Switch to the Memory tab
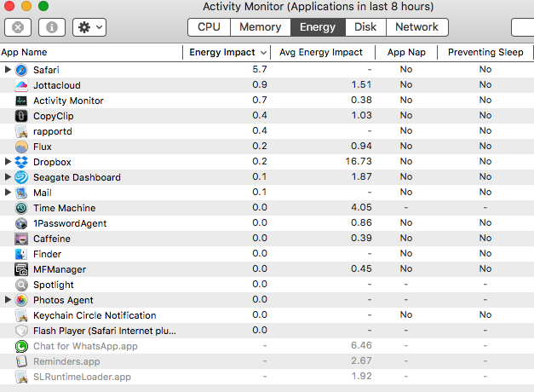The height and width of the screenshot is (392, 534). (261, 27)
